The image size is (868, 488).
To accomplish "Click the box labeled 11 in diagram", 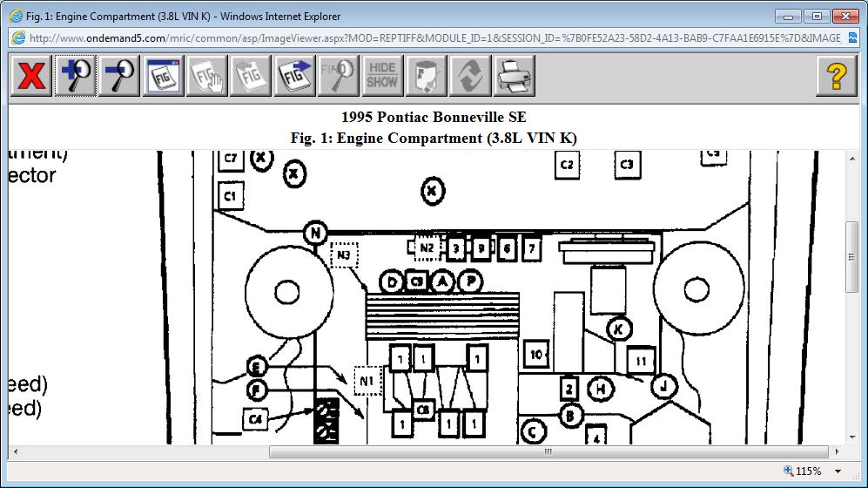I will coord(641,361).
